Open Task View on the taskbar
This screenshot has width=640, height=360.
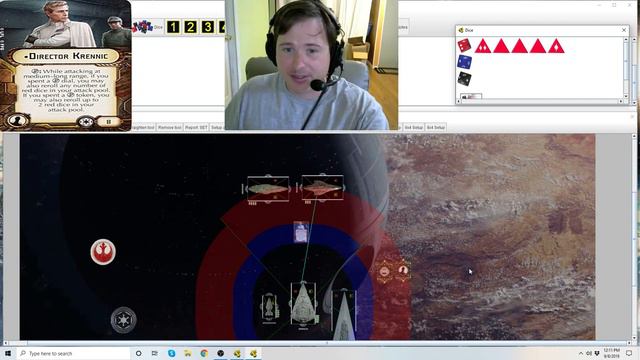coord(155,353)
